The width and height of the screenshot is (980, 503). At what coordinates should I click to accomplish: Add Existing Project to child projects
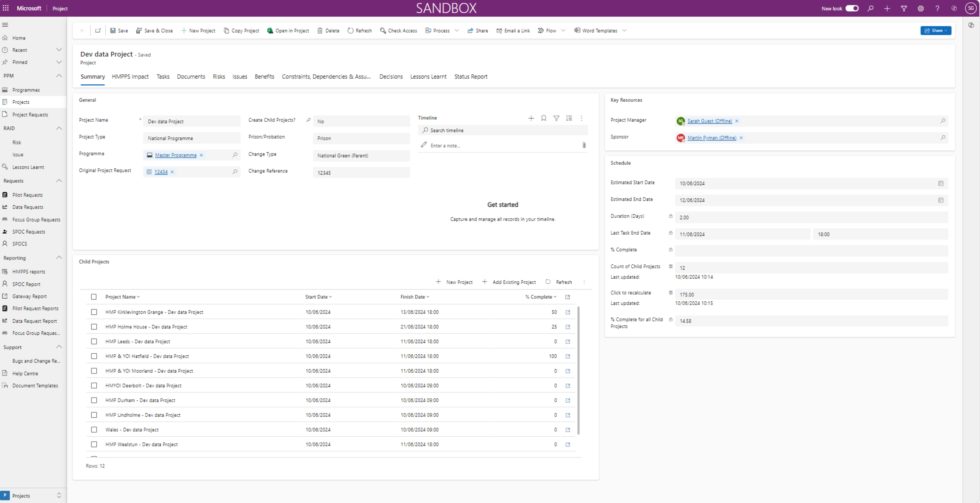(x=509, y=282)
